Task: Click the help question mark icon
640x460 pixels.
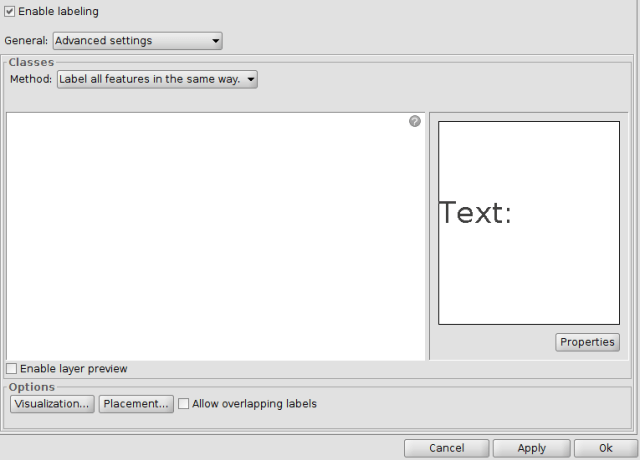Action: 415,121
